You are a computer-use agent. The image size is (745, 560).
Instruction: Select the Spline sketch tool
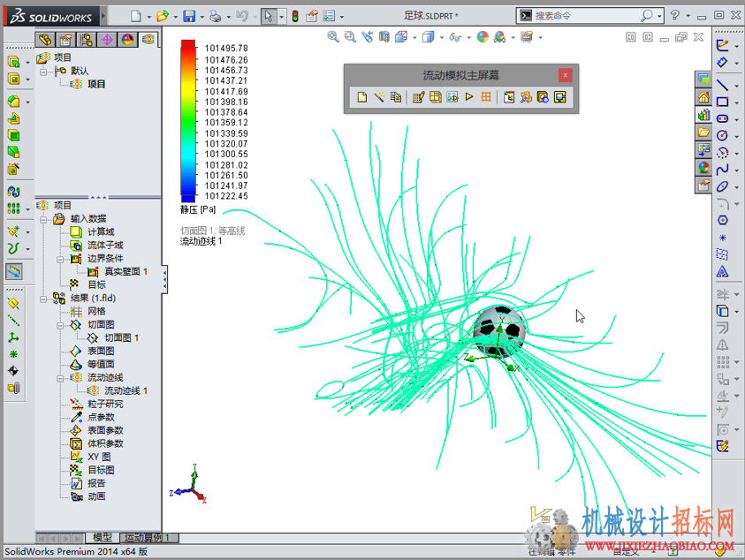[x=722, y=170]
